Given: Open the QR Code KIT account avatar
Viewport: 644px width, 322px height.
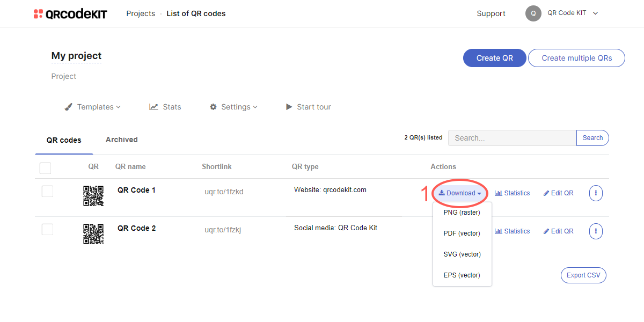Looking at the screenshot, I should pos(533,13).
